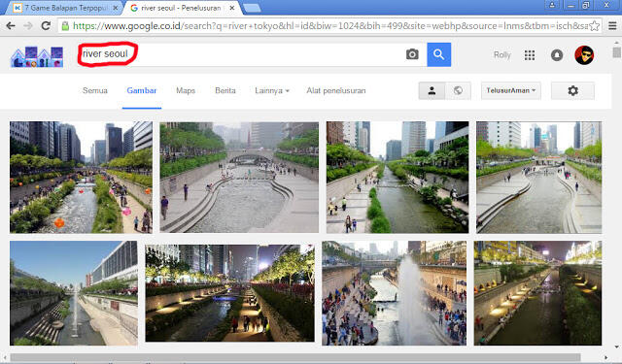
Task: Search by image camera icon
Action: coord(412,54)
